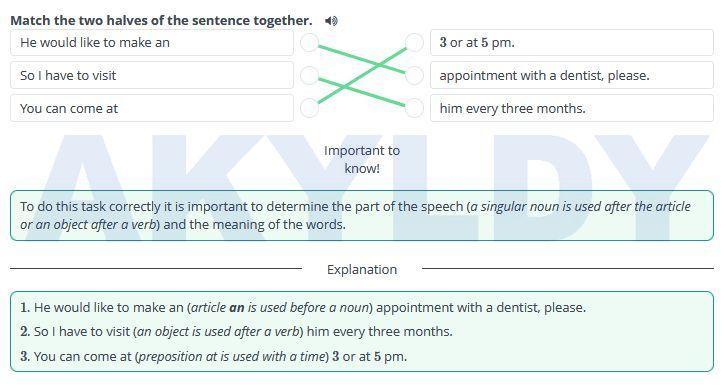Screen dimensions: 727x387
Task: Click the '3 or at 5 pm.' answer box
Action: click(x=572, y=43)
